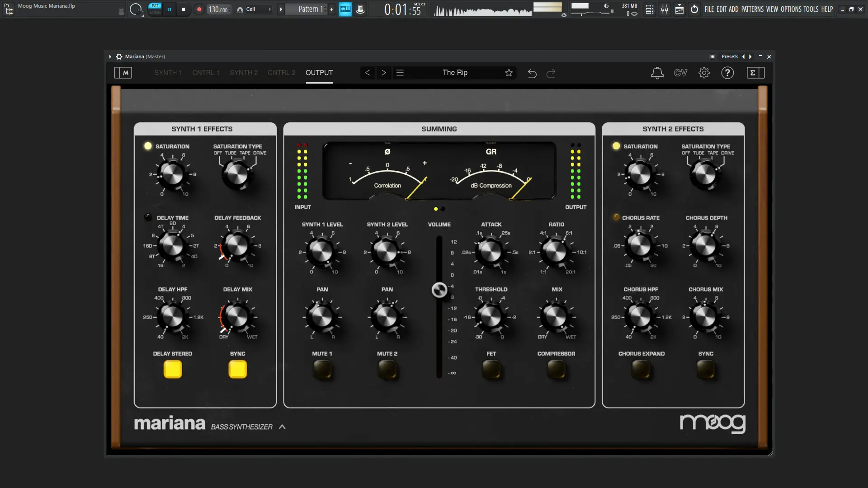The height and width of the screenshot is (488, 868).
Task: Open the help question mark icon
Action: click(727, 73)
